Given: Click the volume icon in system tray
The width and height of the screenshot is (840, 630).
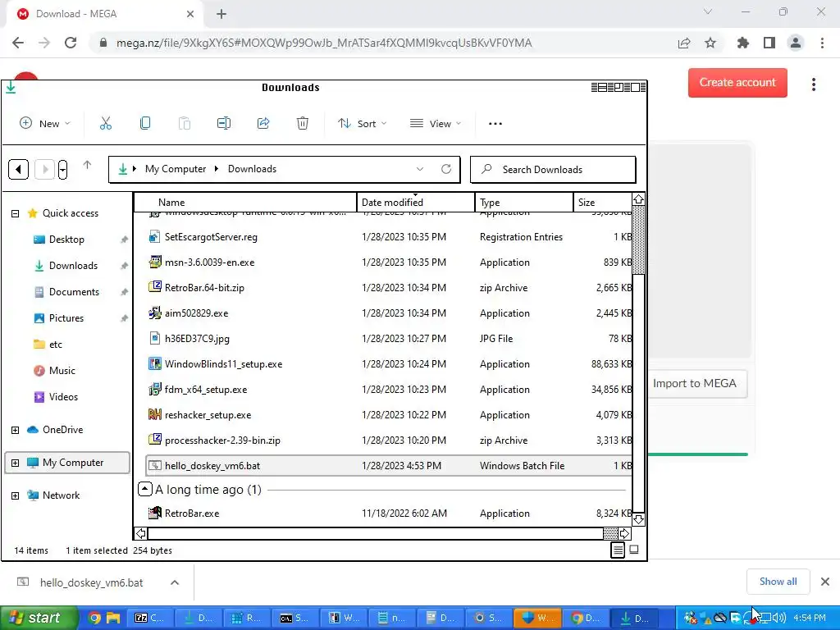Looking at the screenshot, I should click(x=779, y=619).
